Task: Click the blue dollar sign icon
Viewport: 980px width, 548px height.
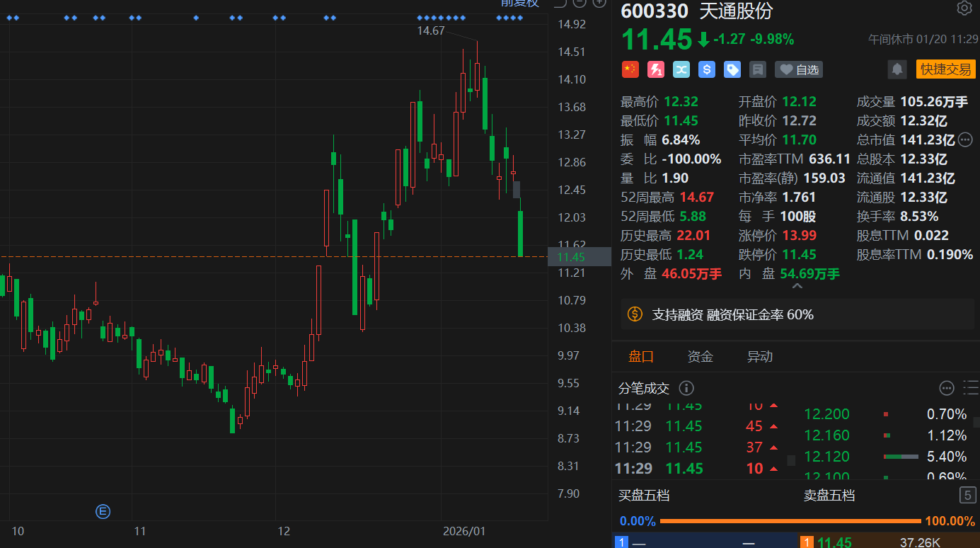Action: [x=706, y=69]
